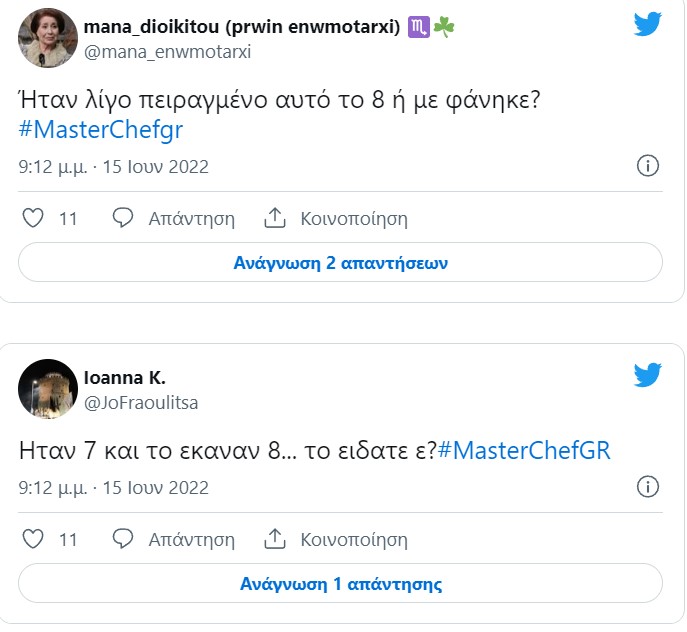The image size is (687, 632).
Task: Click mana_dioikitou profile avatar
Action: tap(48, 41)
